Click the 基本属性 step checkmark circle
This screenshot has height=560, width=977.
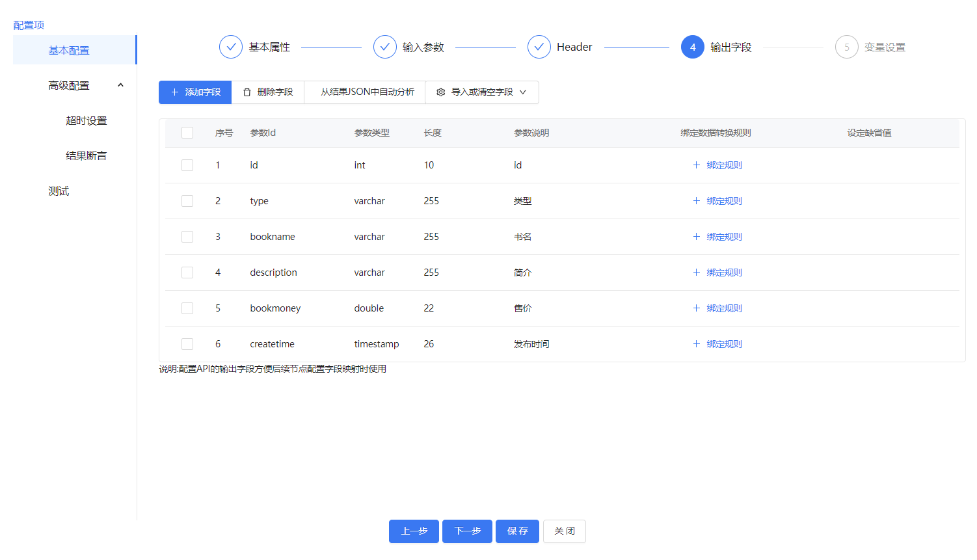click(x=231, y=47)
